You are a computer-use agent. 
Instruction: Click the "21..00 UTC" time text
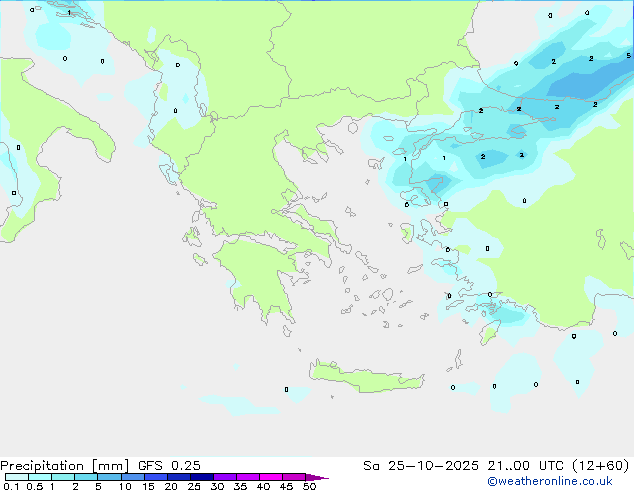click(x=525, y=466)
